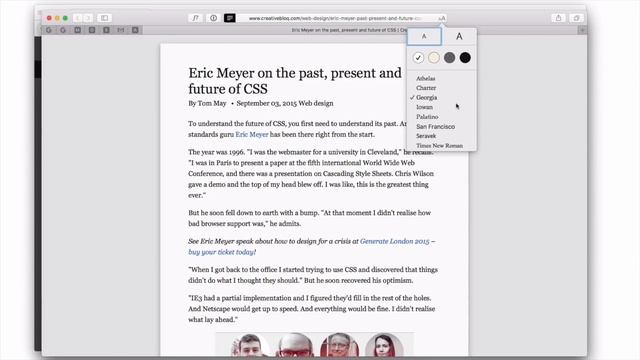Click the paragraph starting 'IE3 had a partial'
This screenshot has height=360, width=640.
click(x=311, y=309)
